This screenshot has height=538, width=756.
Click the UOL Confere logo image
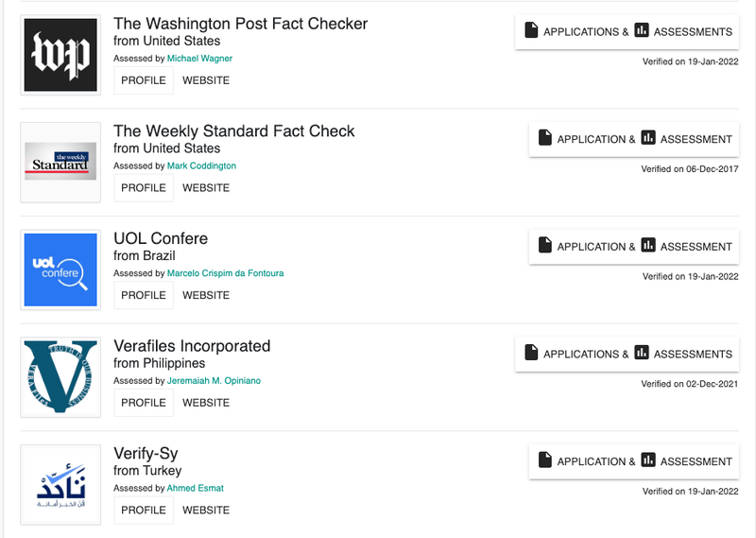coord(60,269)
